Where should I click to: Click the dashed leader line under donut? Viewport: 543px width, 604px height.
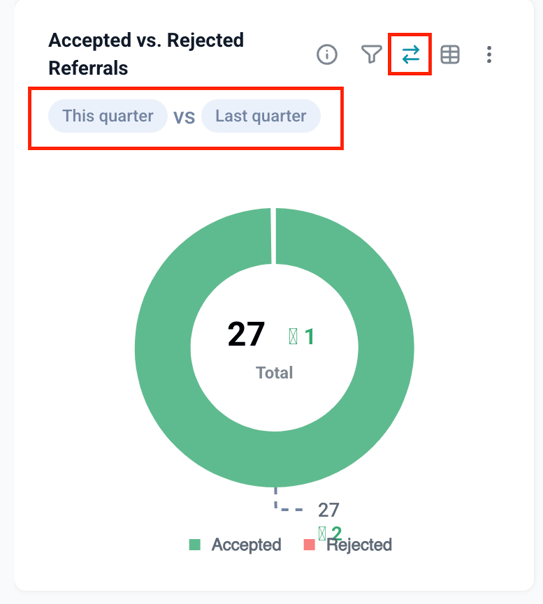pos(288,500)
